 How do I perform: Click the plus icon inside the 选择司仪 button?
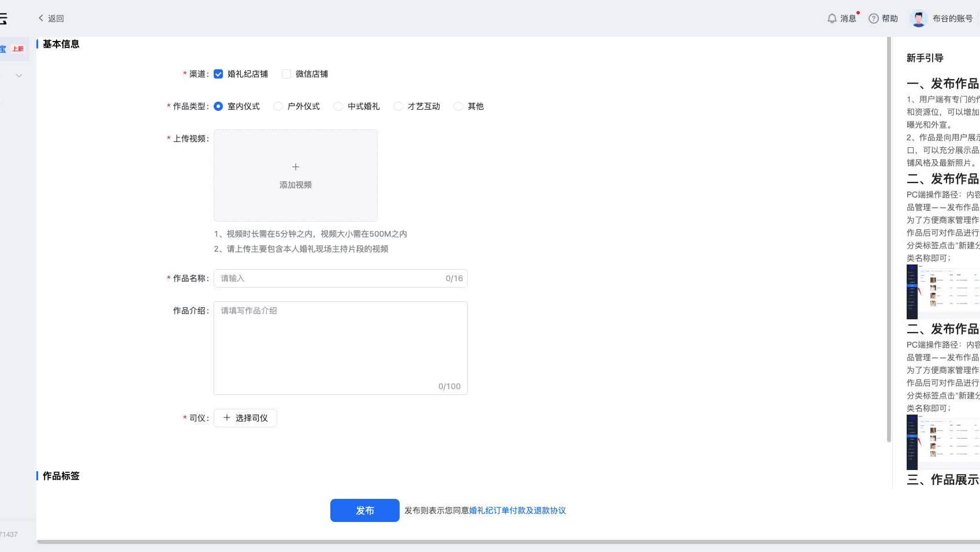coord(226,417)
